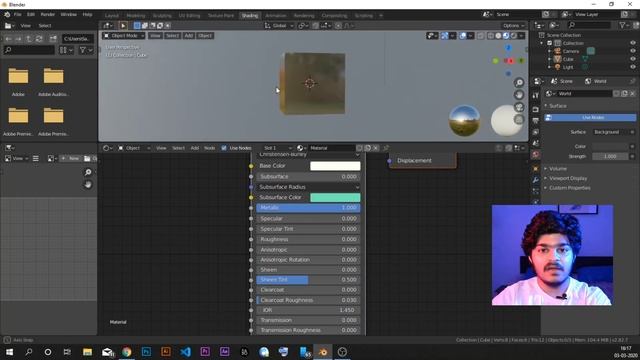The image size is (640, 360).
Task: Open After Effects from taskbar
Action: 224,352
